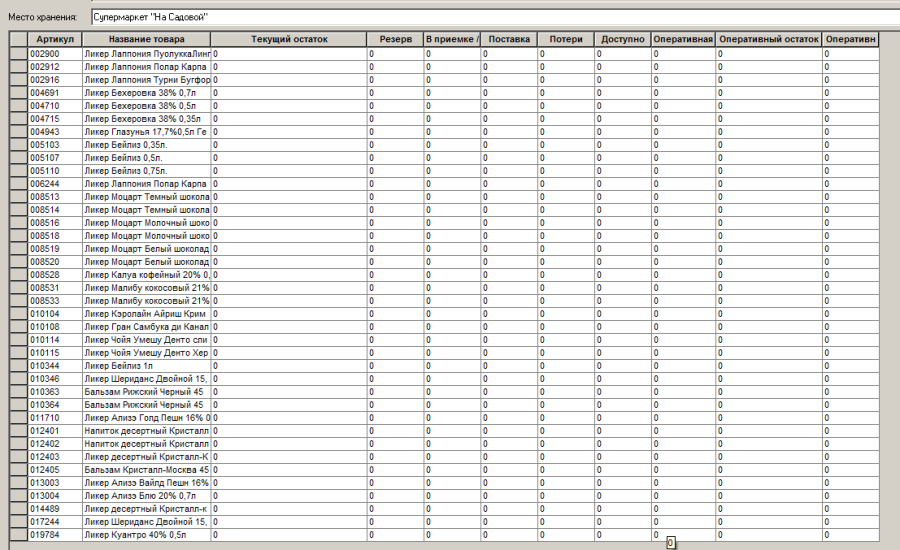Click 'Бальзам Кристалл-Москва 45' product name
This screenshot has width=900, height=550.
pyautogui.click(x=146, y=470)
